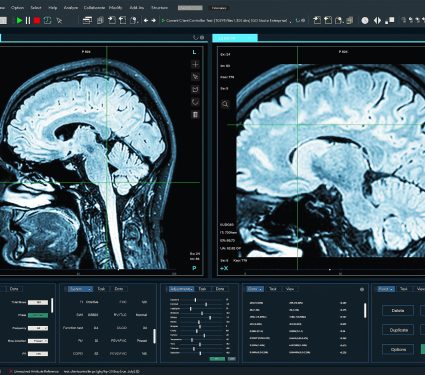Click the green Play button in toolbar
425x375 pixels.
point(19,21)
